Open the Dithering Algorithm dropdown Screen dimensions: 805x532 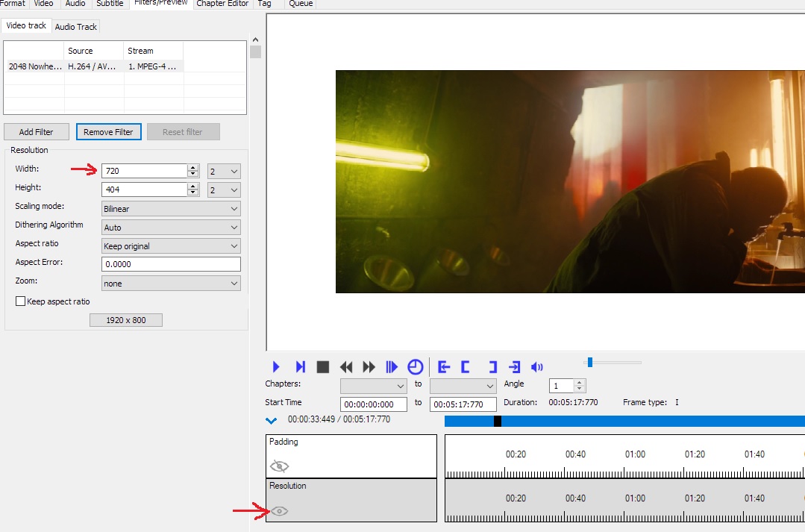(171, 228)
